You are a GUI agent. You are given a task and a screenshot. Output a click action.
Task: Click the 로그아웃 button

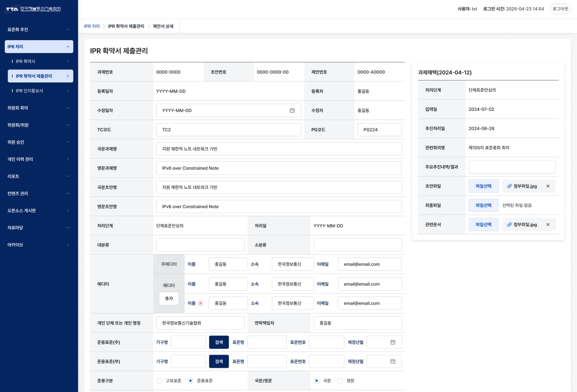coord(560,9)
